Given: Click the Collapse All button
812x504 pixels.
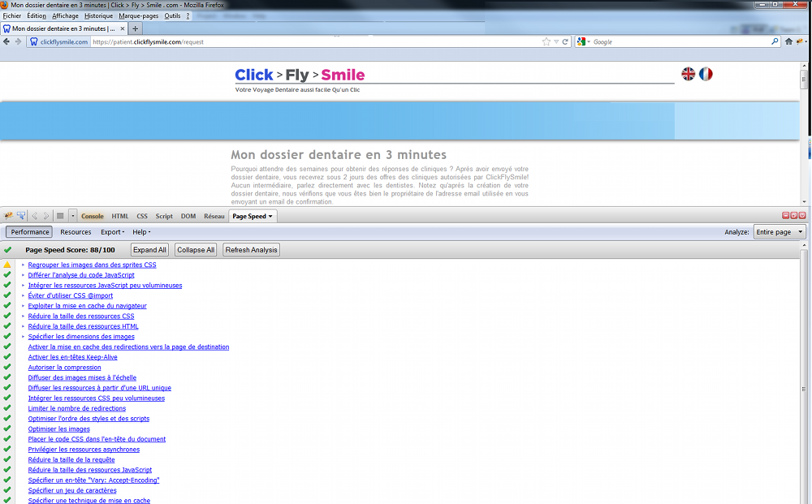Looking at the screenshot, I should point(196,249).
